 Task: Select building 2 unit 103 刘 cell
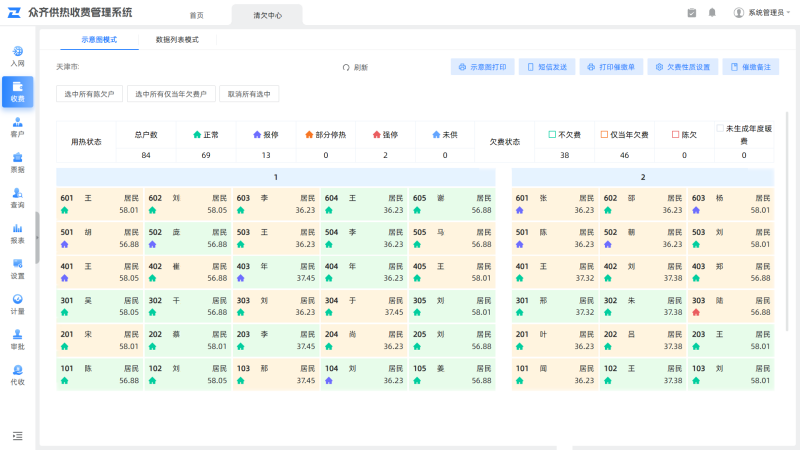(731, 374)
